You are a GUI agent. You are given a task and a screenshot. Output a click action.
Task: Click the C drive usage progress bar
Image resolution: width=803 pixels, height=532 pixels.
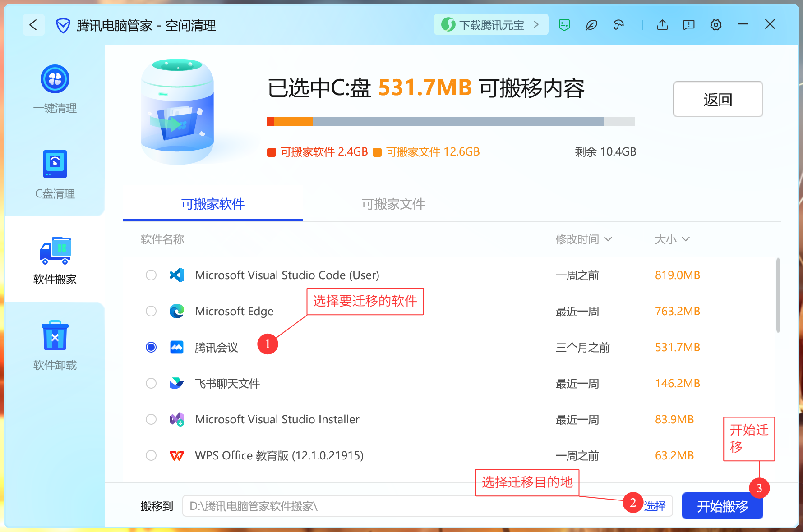click(x=451, y=122)
